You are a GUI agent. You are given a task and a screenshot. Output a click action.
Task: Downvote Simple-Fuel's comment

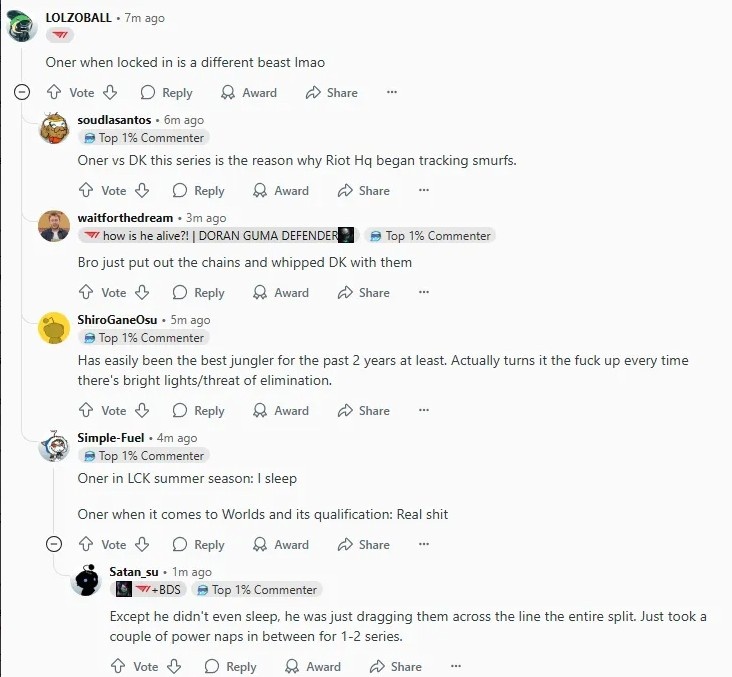point(142,544)
